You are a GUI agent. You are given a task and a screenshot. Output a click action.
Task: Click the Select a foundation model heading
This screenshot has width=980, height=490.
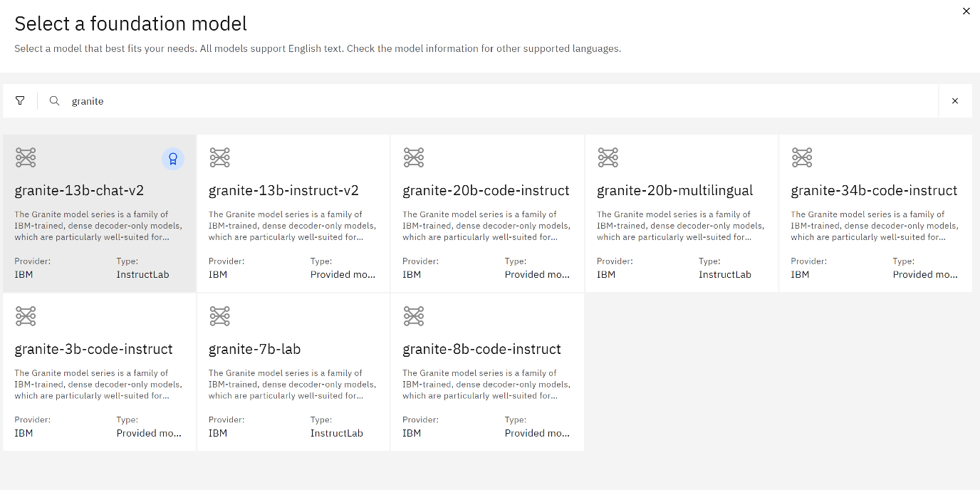click(131, 24)
